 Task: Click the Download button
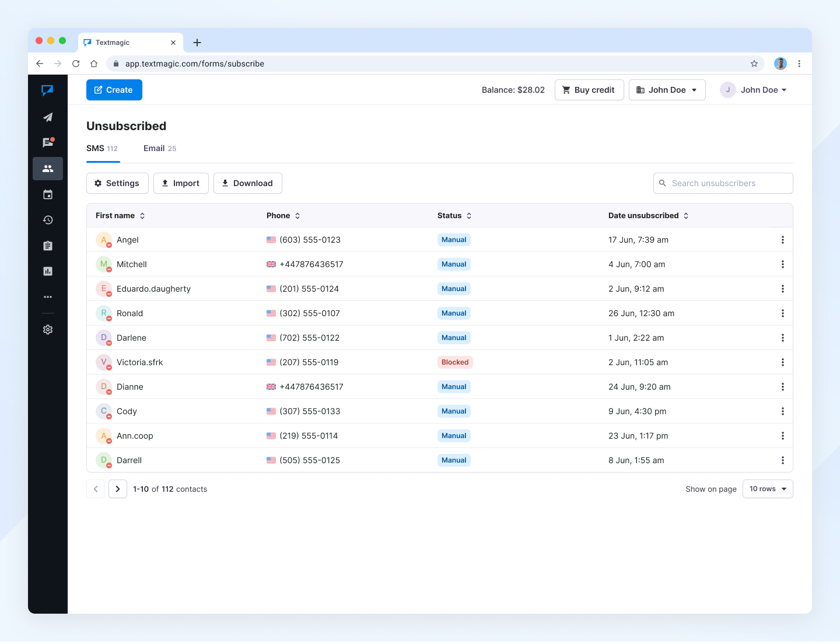[247, 183]
